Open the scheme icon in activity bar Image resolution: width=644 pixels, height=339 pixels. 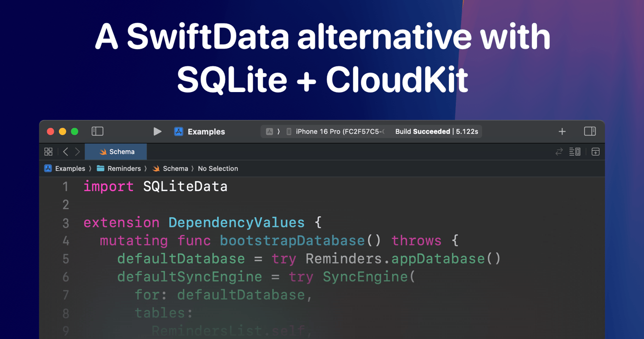[269, 132]
